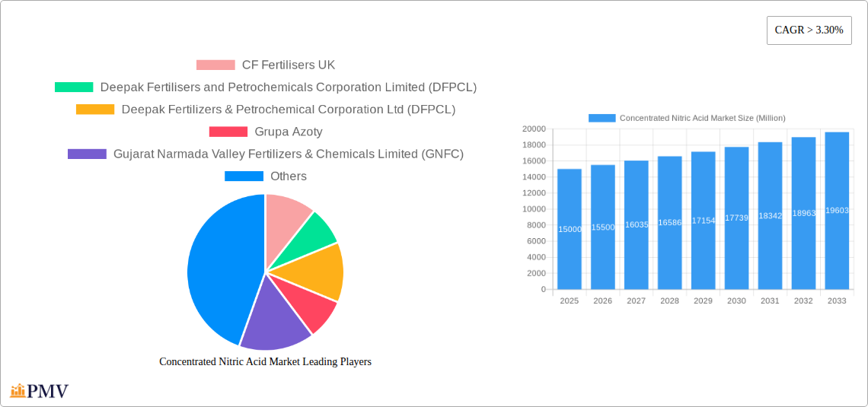
Task: Toggle the Grupa Azoty legend label
Action: coord(289,132)
